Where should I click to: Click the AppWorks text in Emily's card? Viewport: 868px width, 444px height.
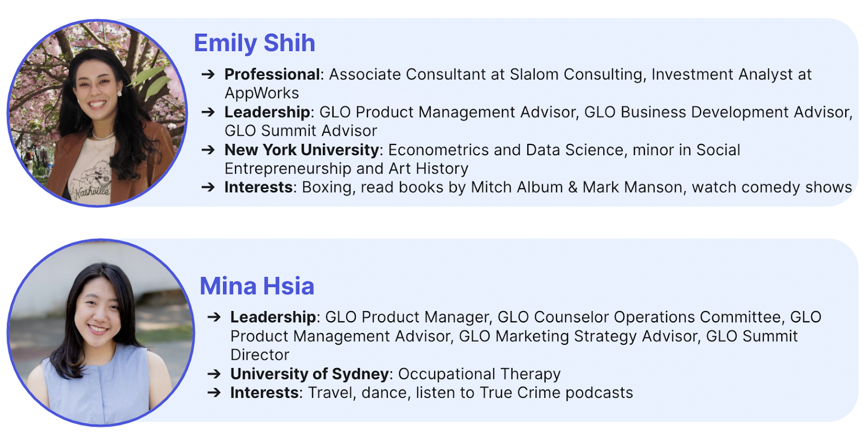tap(262, 93)
